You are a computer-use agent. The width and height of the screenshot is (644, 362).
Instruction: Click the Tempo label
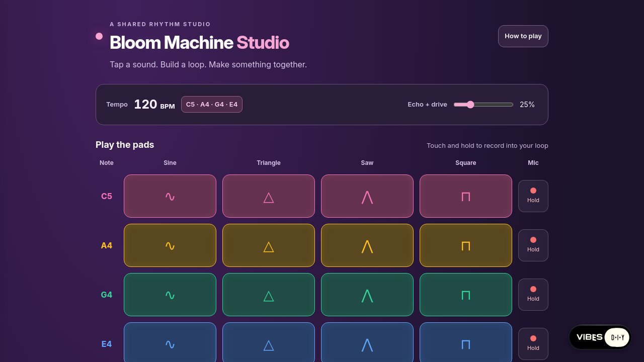tap(117, 105)
